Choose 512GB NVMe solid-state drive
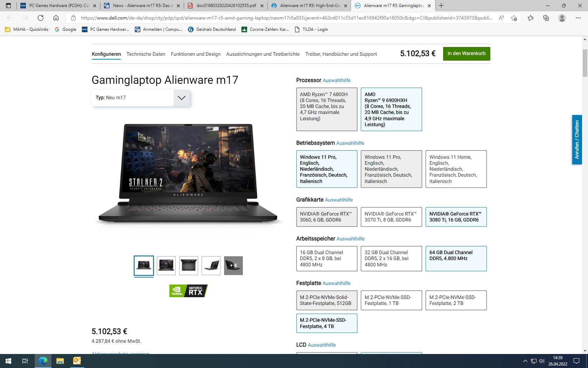Image resolution: width=588 pixels, height=368 pixels. pyautogui.click(x=327, y=300)
